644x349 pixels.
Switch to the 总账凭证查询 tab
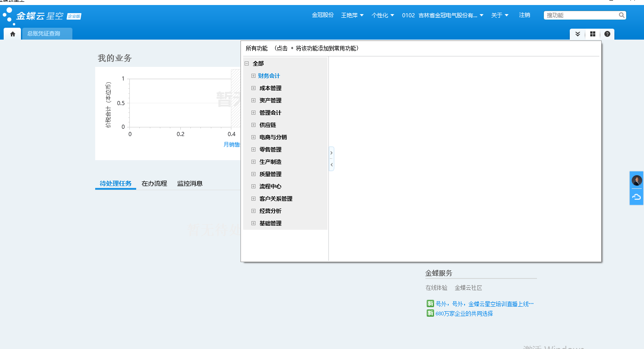44,34
